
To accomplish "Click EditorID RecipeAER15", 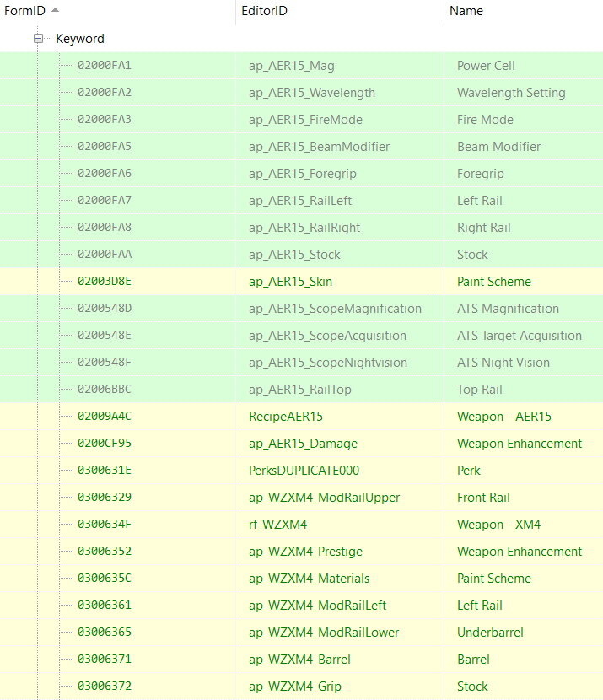I will coord(286,417).
